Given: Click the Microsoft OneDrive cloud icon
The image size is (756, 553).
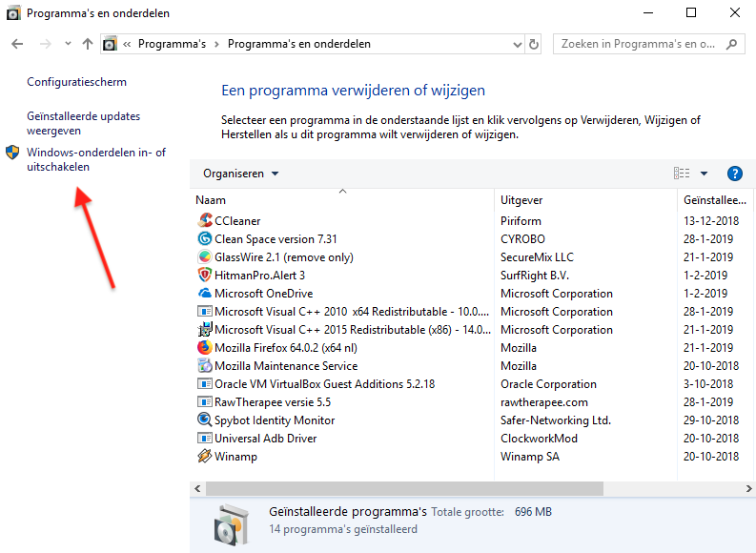Looking at the screenshot, I should click(204, 294).
